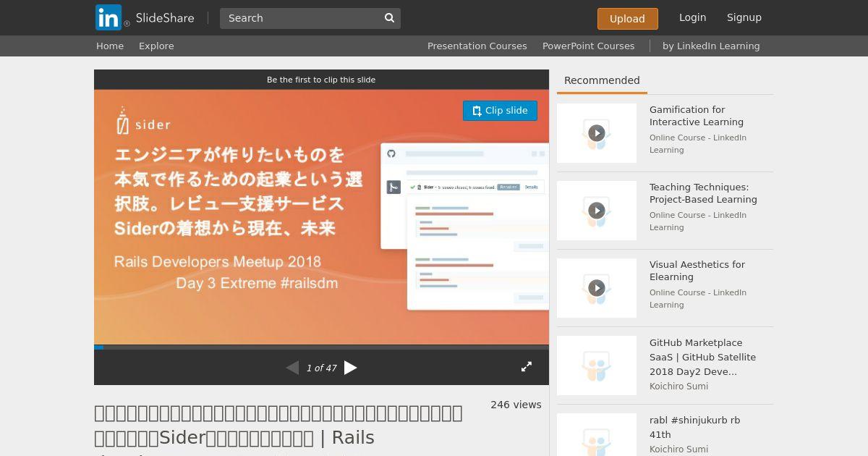
Task: Click the search magnifier icon
Action: click(x=389, y=18)
